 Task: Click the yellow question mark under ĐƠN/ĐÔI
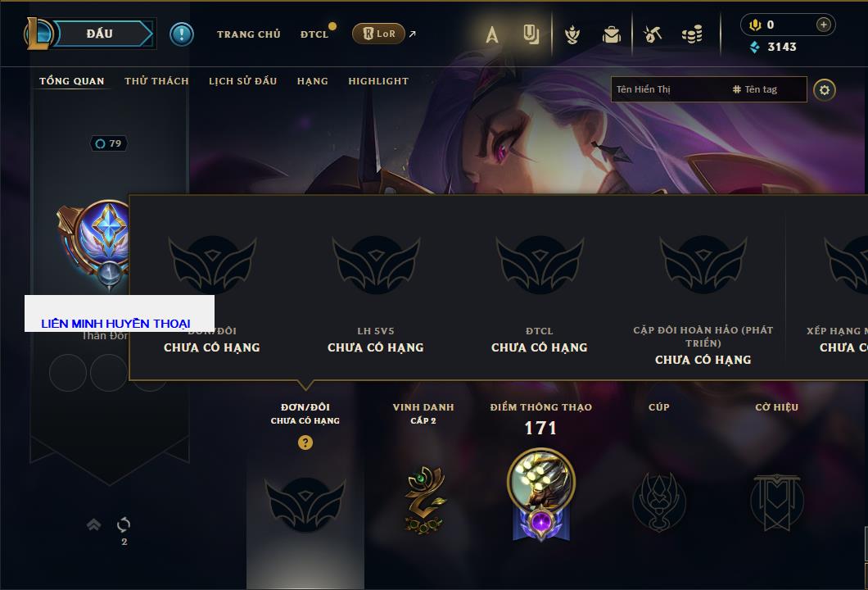point(305,442)
